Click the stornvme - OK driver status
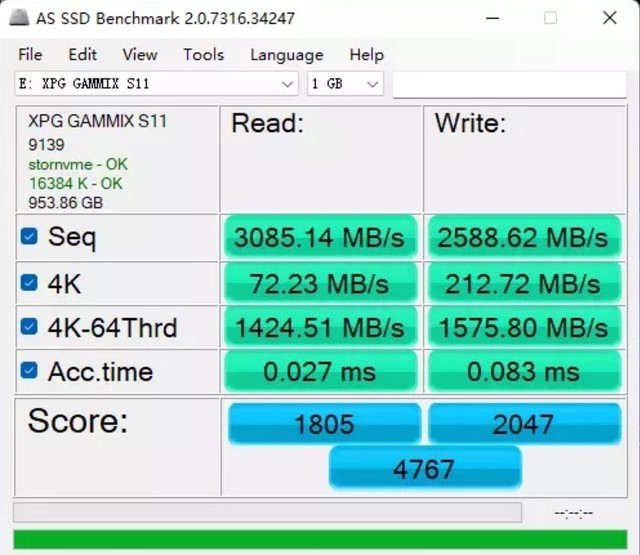This screenshot has width=640, height=555. [78, 164]
